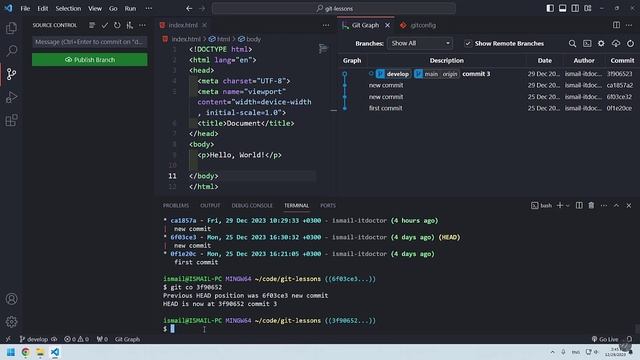Click Go Live in status bar

coord(604,339)
